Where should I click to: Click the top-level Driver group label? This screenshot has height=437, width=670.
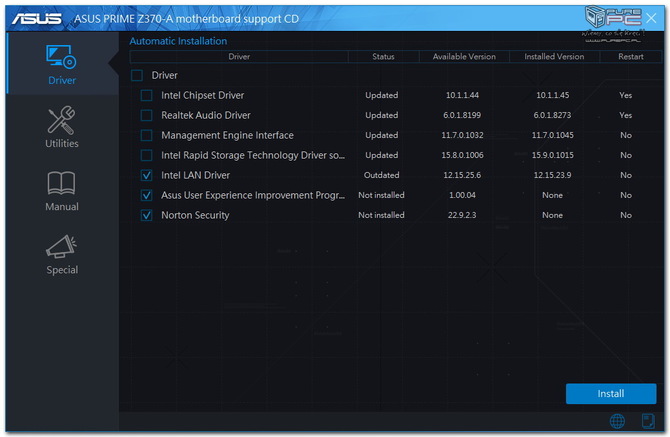(165, 76)
